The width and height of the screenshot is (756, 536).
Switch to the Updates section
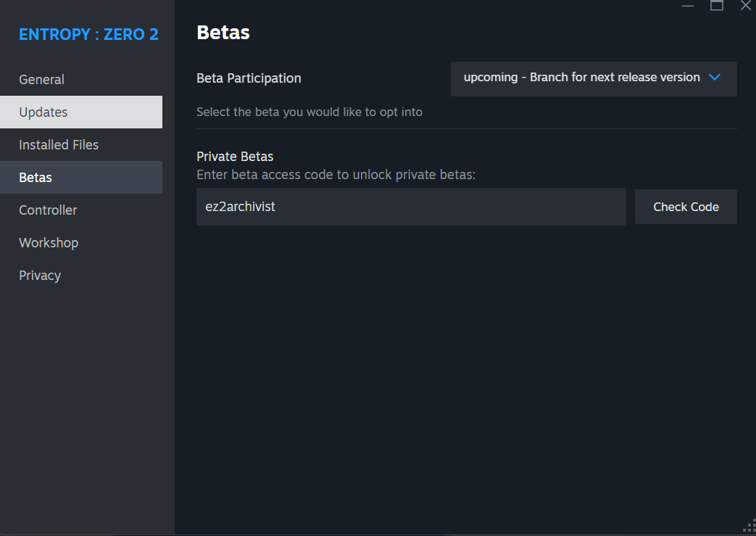coord(43,112)
